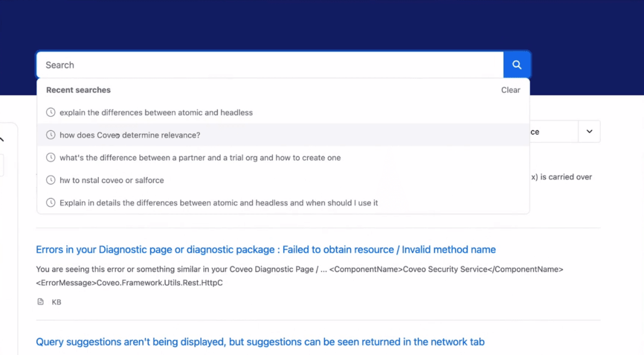Click into the Search input field

click(270, 65)
